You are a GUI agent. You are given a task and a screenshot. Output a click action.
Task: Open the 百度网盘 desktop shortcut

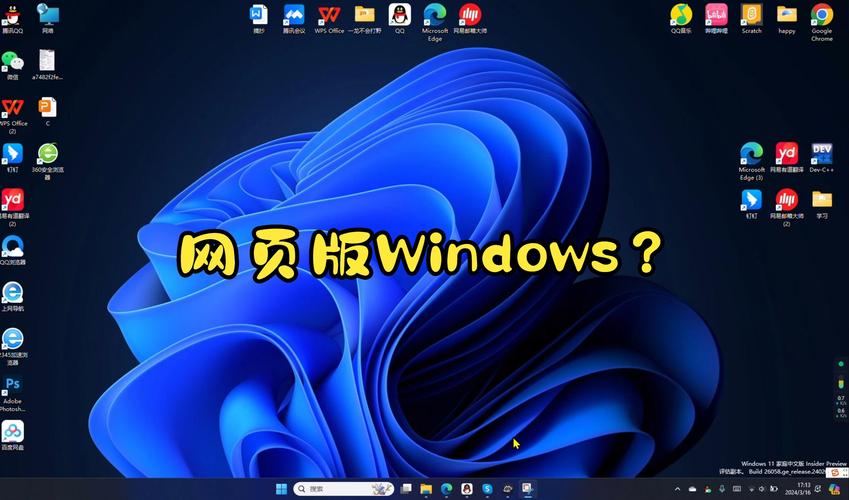(x=12, y=436)
